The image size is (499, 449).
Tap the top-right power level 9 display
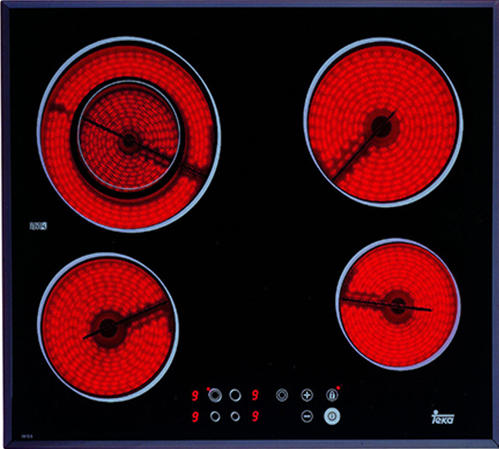[x=255, y=396]
